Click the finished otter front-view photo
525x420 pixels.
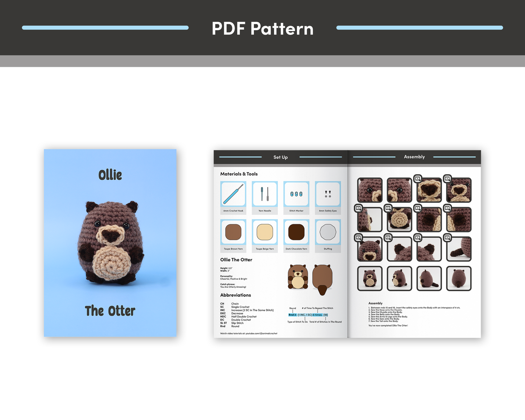coord(370,278)
